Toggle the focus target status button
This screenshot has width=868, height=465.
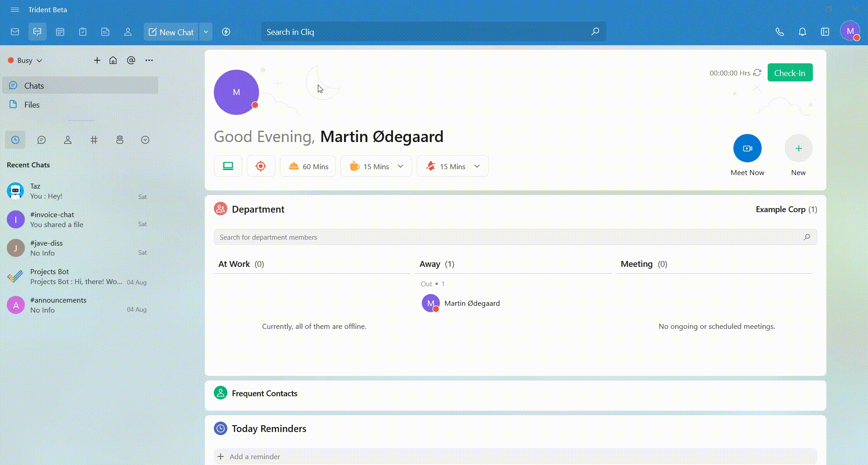[x=261, y=166]
